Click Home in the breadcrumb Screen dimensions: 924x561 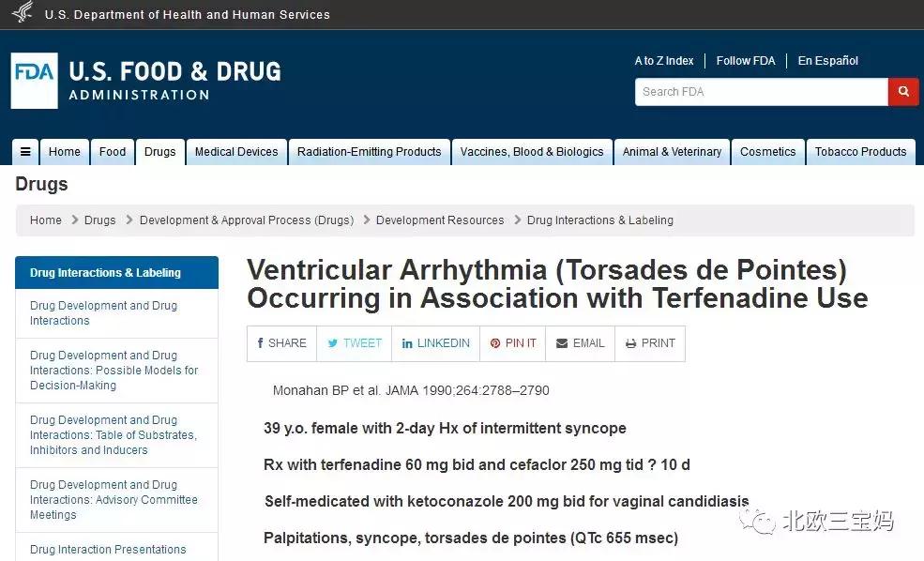[x=45, y=220]
